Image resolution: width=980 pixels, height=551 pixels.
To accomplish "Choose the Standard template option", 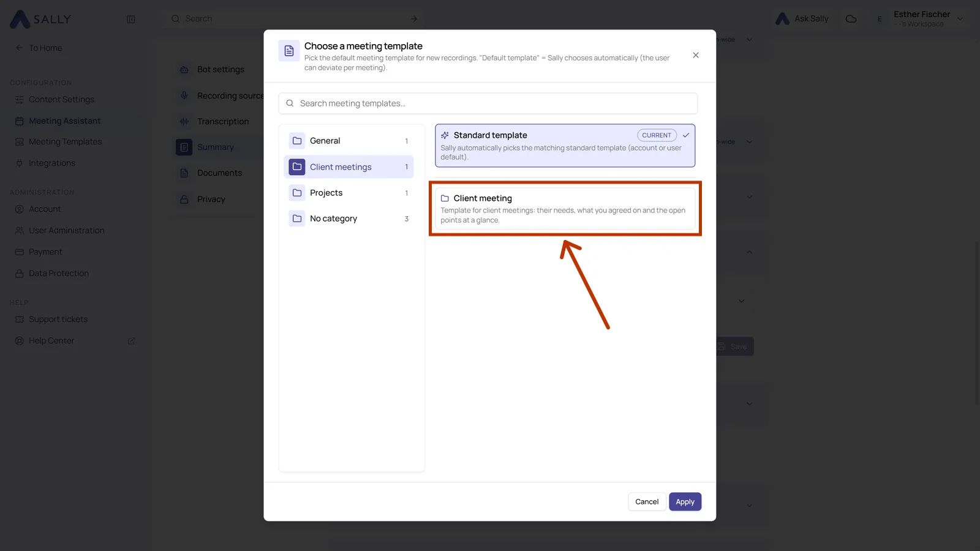I will coord(565,146).
